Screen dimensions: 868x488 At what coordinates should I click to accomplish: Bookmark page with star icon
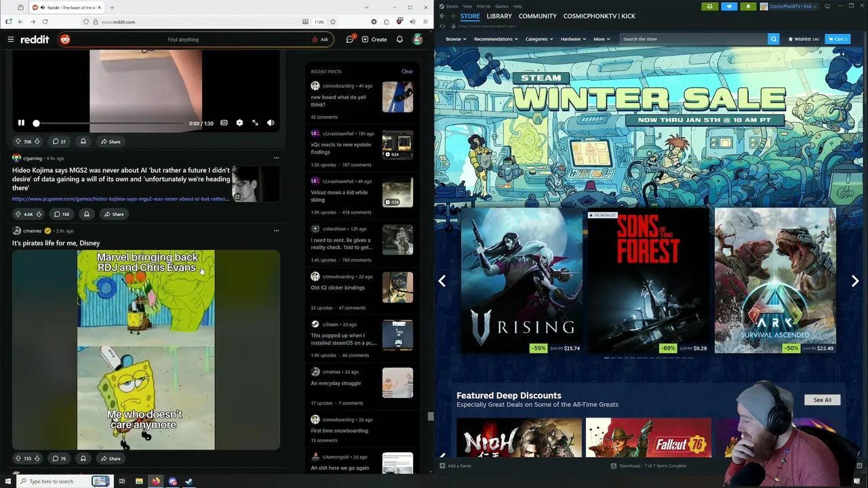pos(332,22)
